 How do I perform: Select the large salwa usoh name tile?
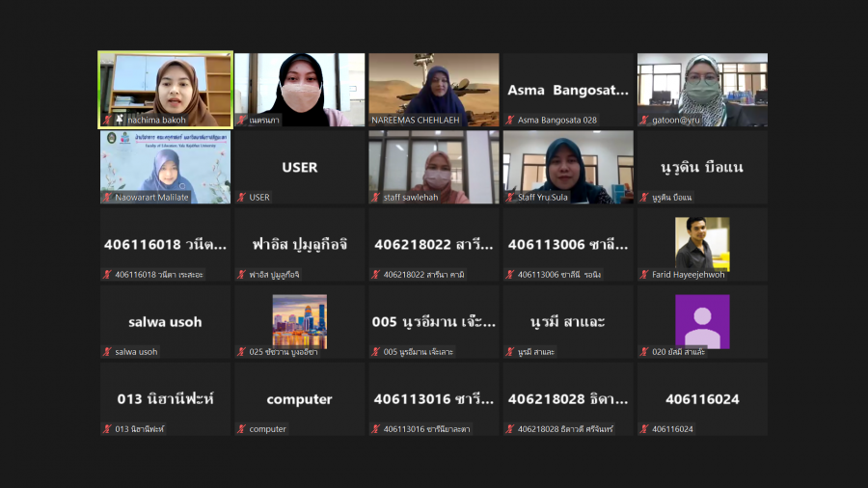pyautogui.click(x=165, y=321)
